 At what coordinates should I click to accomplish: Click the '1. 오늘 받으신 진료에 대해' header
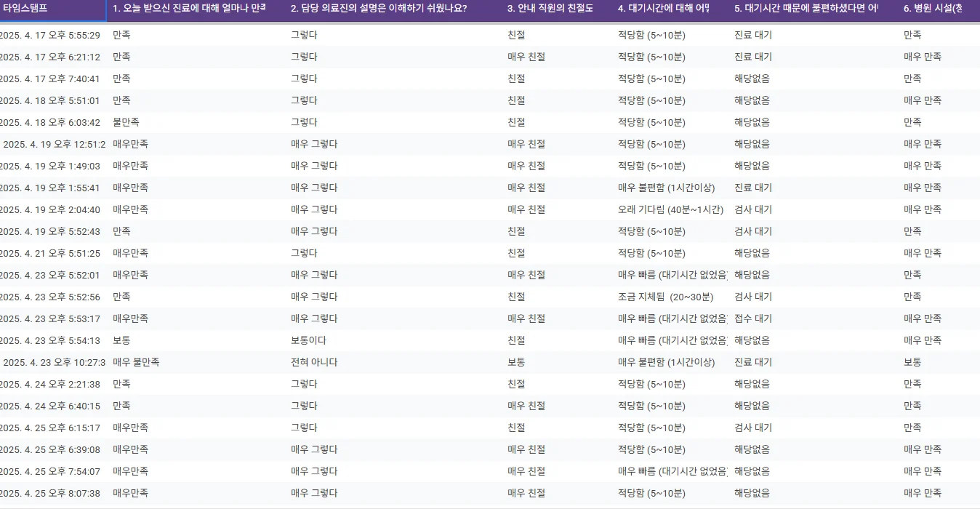tap(189, 9)
